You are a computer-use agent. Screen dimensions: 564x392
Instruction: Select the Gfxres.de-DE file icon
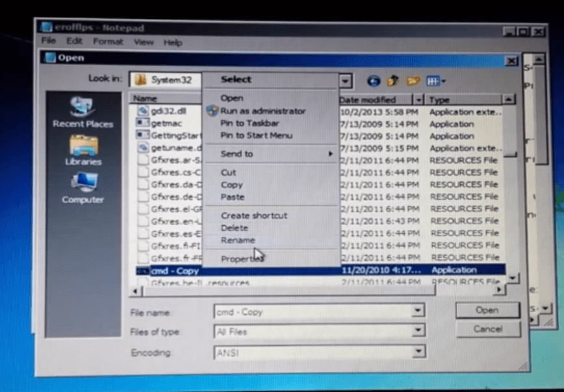click(x=144, y=197)
